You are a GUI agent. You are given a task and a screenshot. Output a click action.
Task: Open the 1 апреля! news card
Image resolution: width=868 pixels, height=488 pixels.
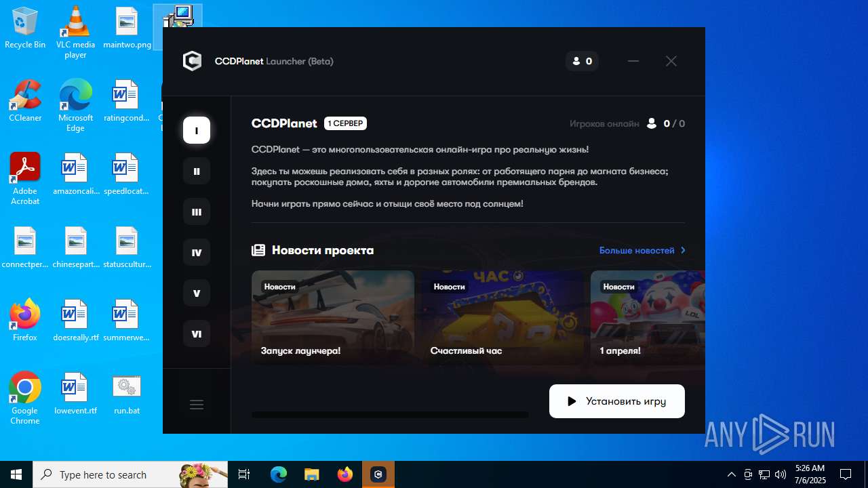pyautogui.click(x=648, y=318)
